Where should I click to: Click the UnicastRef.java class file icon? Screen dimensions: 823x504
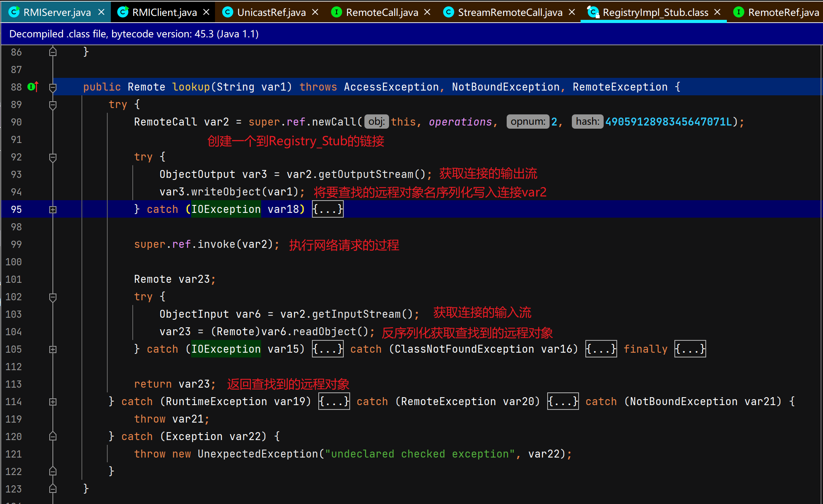coord(227,12)
